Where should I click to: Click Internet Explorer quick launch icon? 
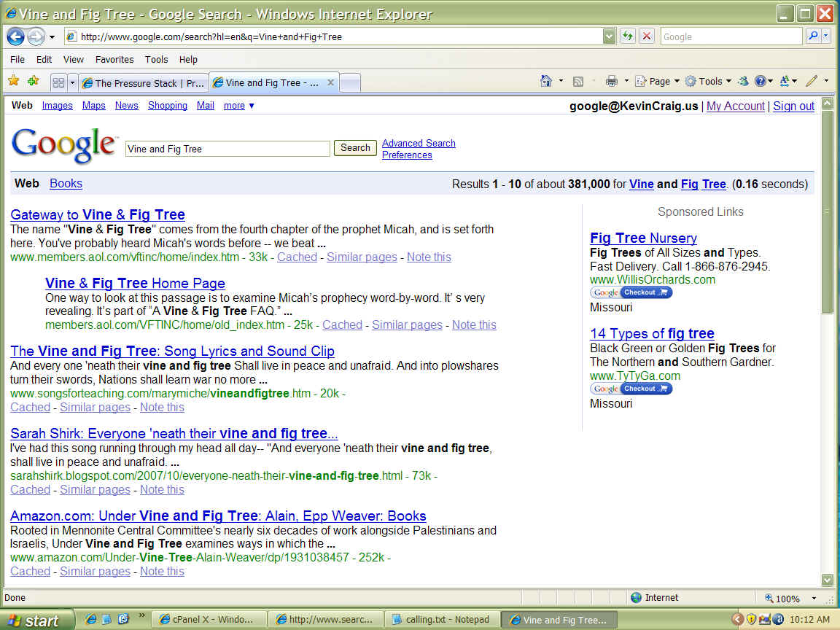[x=91, y=619]
